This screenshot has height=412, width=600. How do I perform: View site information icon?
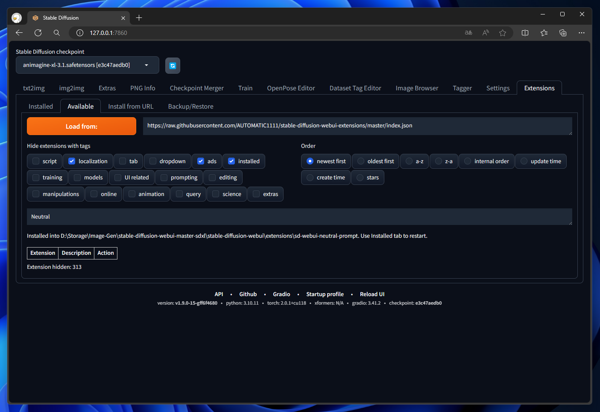pos(80,33)
